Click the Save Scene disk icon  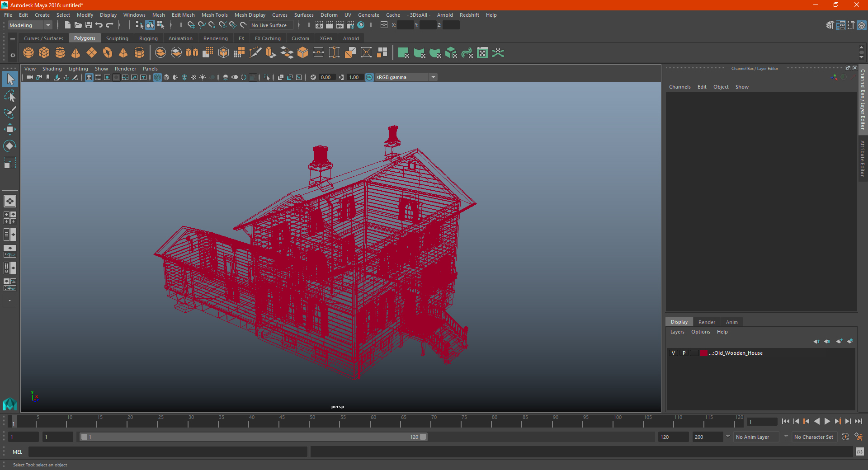pos(89,25)
